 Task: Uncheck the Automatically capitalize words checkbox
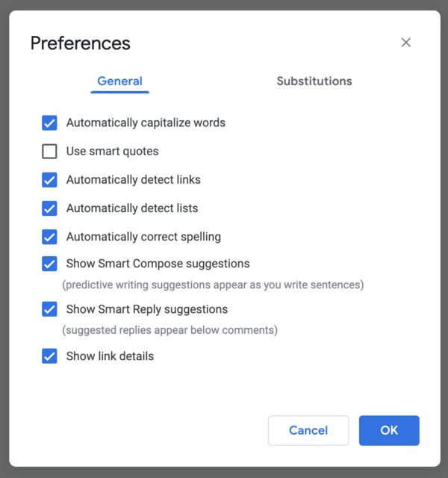pyautogui.click(x=49, y=123)
